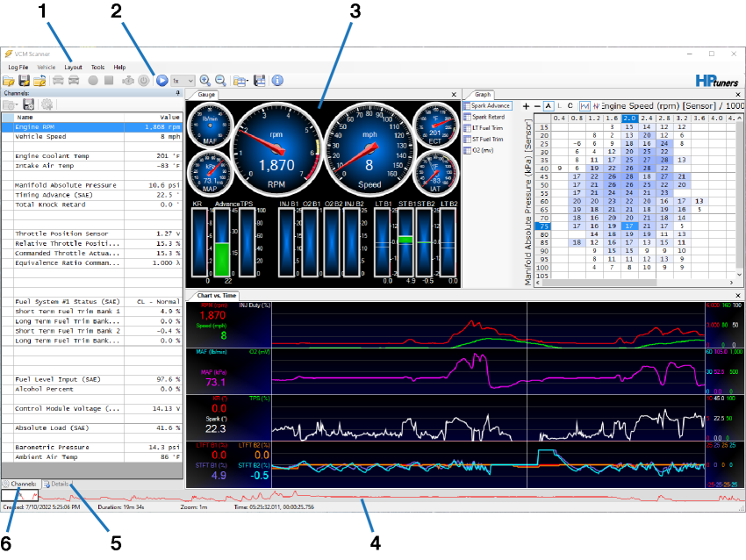The image size is (746, 560).
Task: Toggle the C mode in Graph toolbar
Action: pyautogui.click(x=570, y=106)
